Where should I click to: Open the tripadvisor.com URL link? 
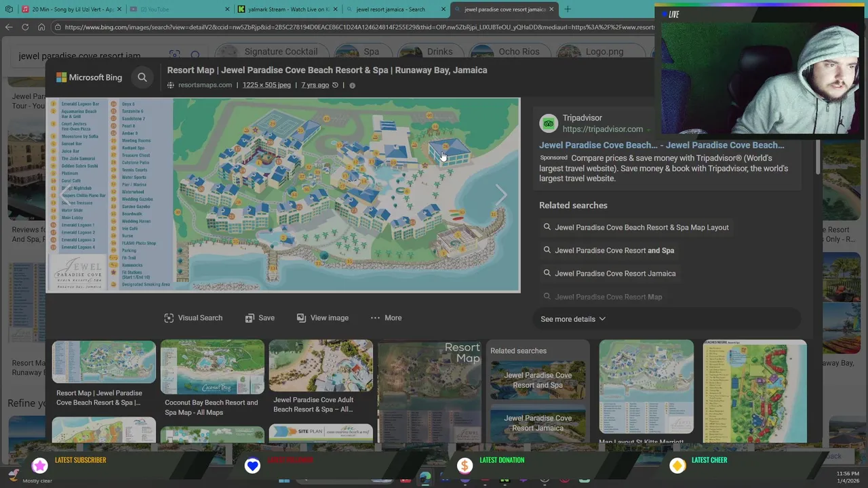[x=602, y=129]
